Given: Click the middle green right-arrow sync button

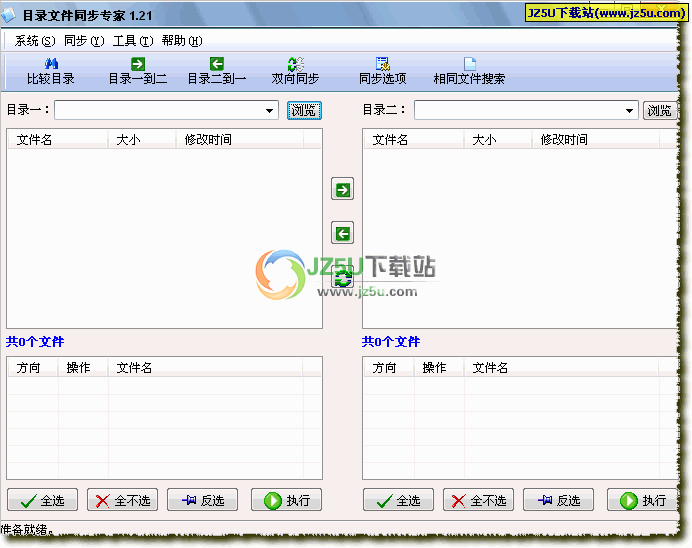Looking at the screenshot, I should [x=342, y=189].
